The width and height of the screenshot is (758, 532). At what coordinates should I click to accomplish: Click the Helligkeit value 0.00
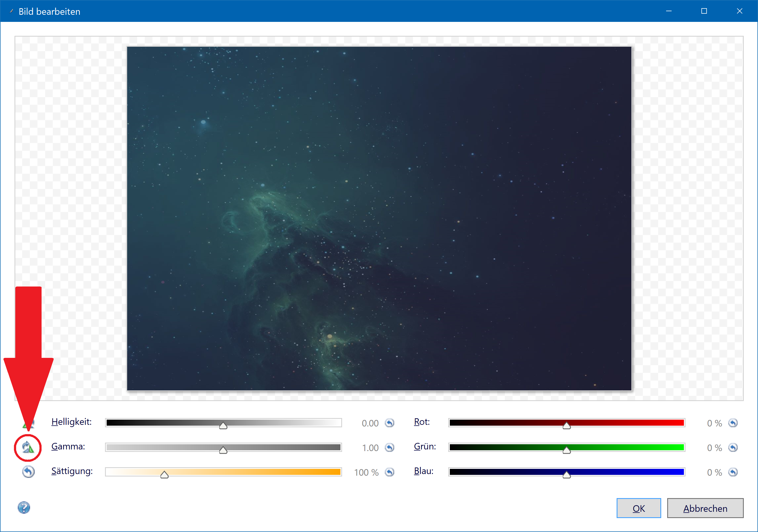(x=370, y=423)
